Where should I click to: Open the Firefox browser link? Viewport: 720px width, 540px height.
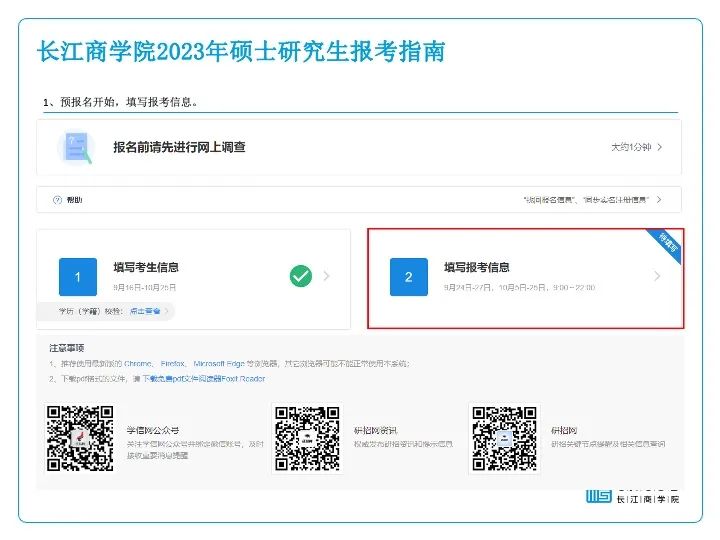tap(173, 364)
